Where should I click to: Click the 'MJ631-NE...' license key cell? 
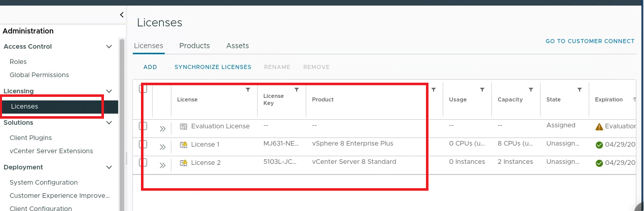[x=280, y=144]
